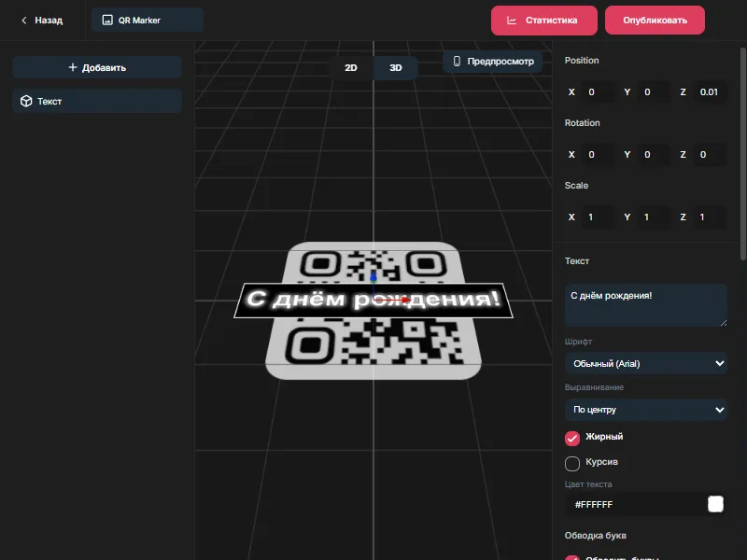747x560 pixels.
Task: Click the Position X field
Action: (599, 91)
